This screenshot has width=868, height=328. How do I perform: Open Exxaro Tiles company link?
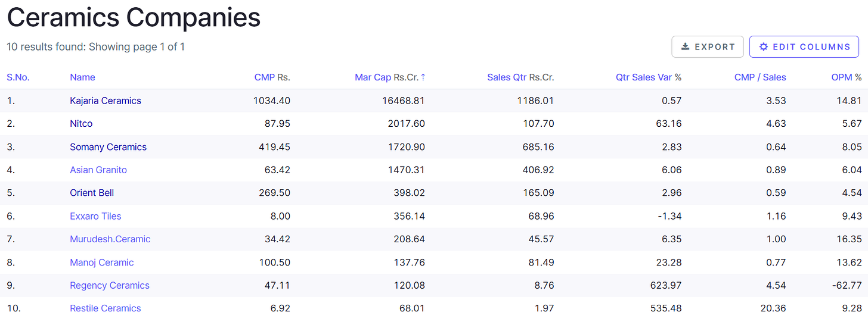[x=95, y=216]
